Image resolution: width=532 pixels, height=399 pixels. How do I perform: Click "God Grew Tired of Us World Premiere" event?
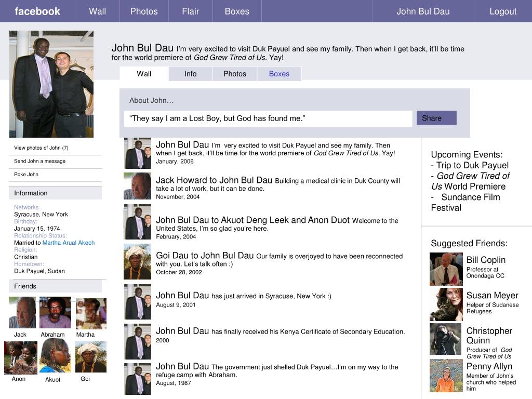click(x=470, y=181)
